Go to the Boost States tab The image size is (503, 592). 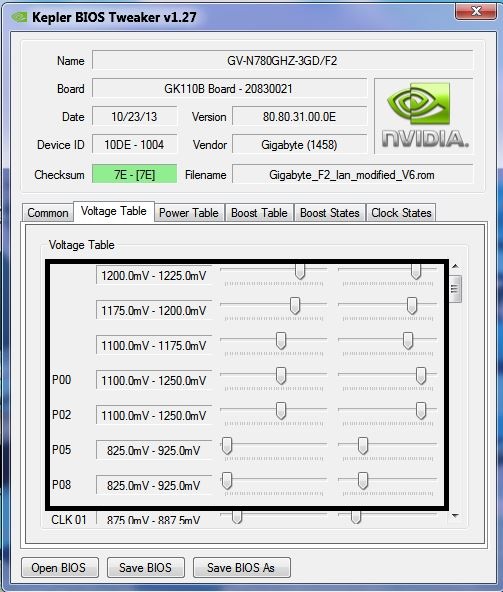[x=330, y=213]
